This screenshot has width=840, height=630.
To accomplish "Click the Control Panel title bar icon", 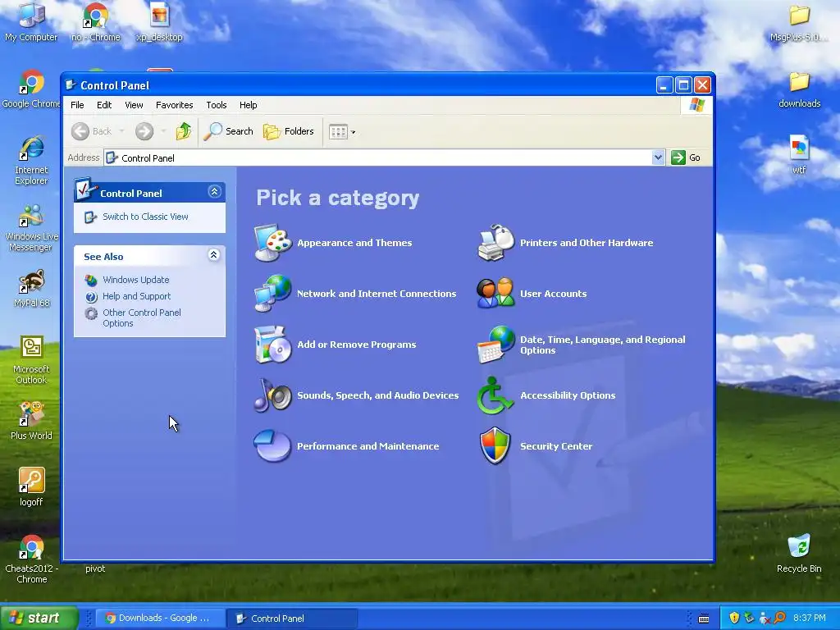I will click(x=71, y=84).
